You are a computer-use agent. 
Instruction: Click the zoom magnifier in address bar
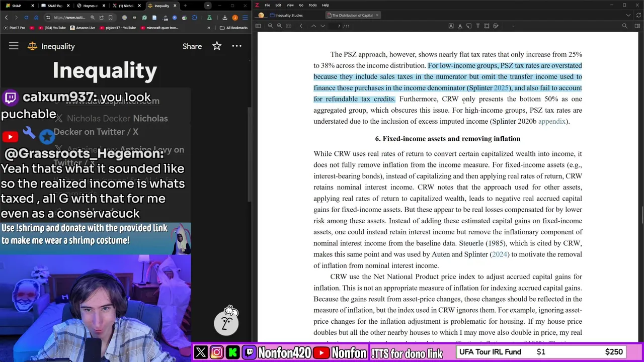point(93,18)
